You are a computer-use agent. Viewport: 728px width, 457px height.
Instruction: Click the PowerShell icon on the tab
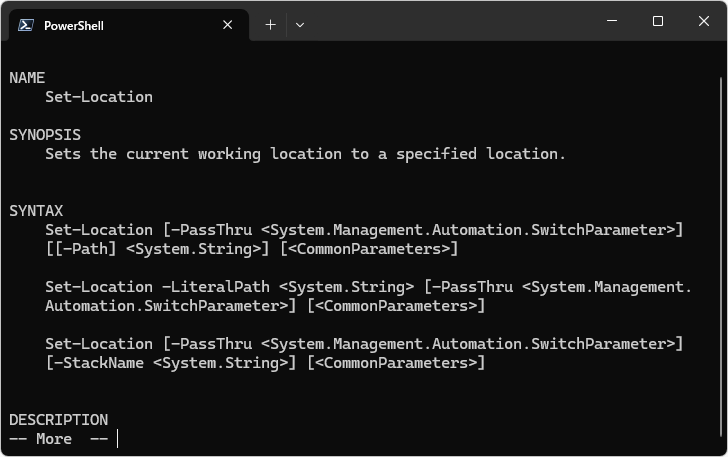[x=27, y=25]
